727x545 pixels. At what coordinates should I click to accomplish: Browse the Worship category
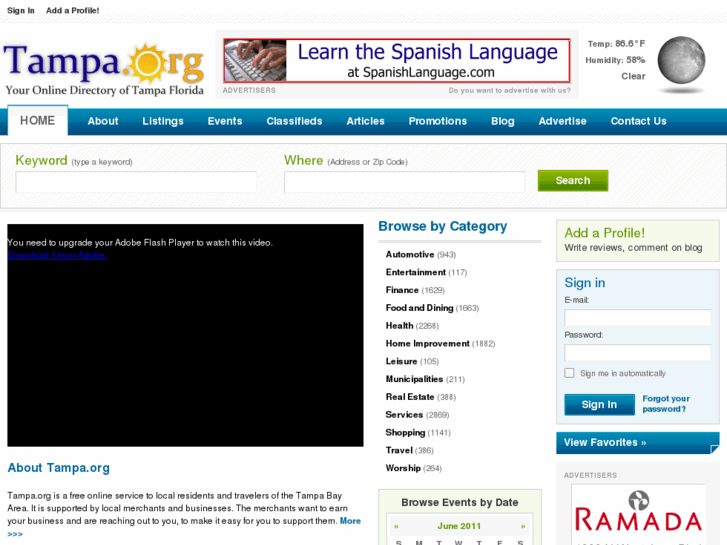coord(403,468)
